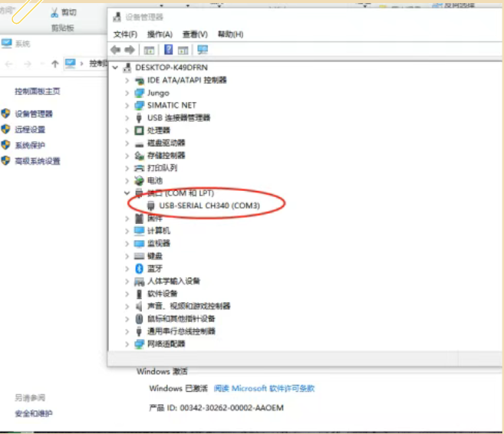Open Remote settings link in System sidebar
Image resolution: width=504 pixels, height=434 pixels.
point(30,130)
